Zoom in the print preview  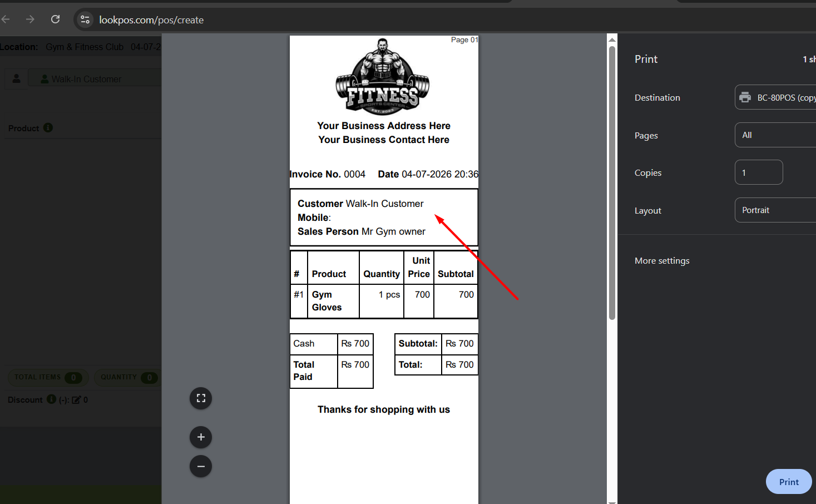[x=201, y=437]
